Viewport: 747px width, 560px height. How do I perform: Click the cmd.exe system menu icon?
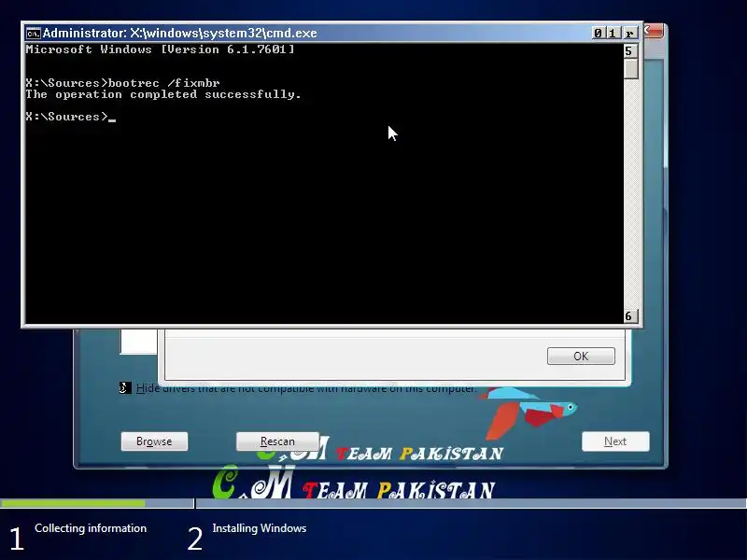34,34
